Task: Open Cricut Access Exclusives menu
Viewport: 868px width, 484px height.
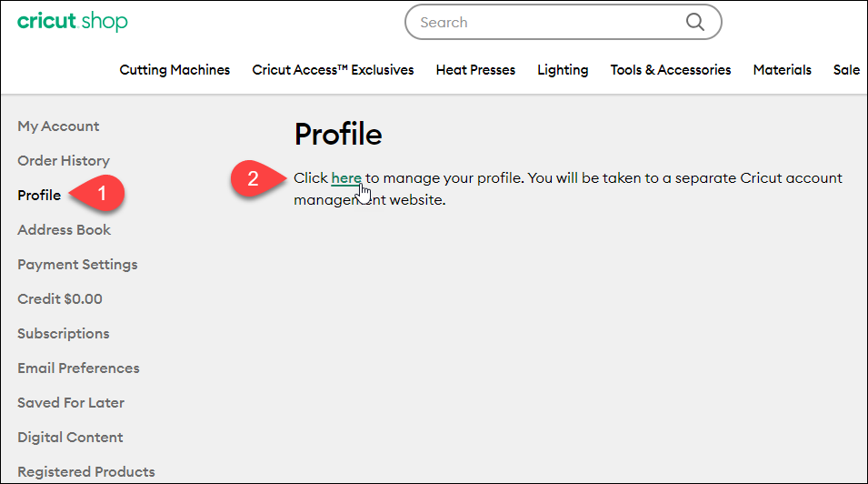Action: [333, 70]
